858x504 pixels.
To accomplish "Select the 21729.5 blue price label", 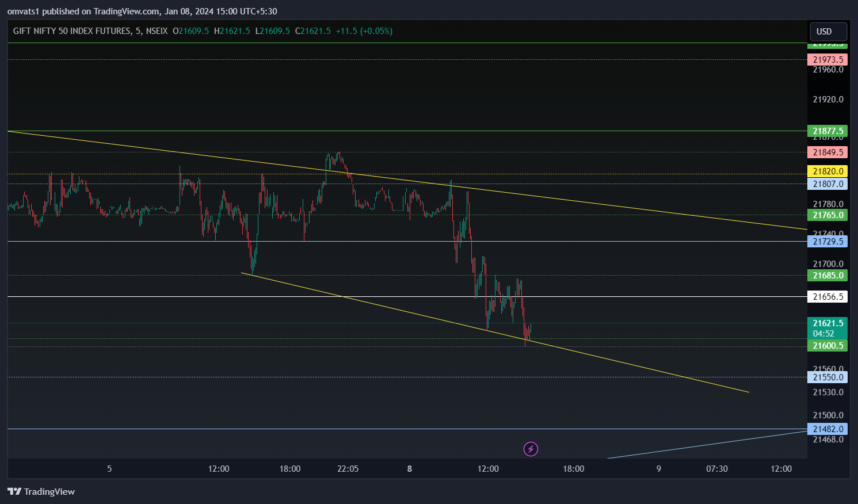I will tap(828, 242).
